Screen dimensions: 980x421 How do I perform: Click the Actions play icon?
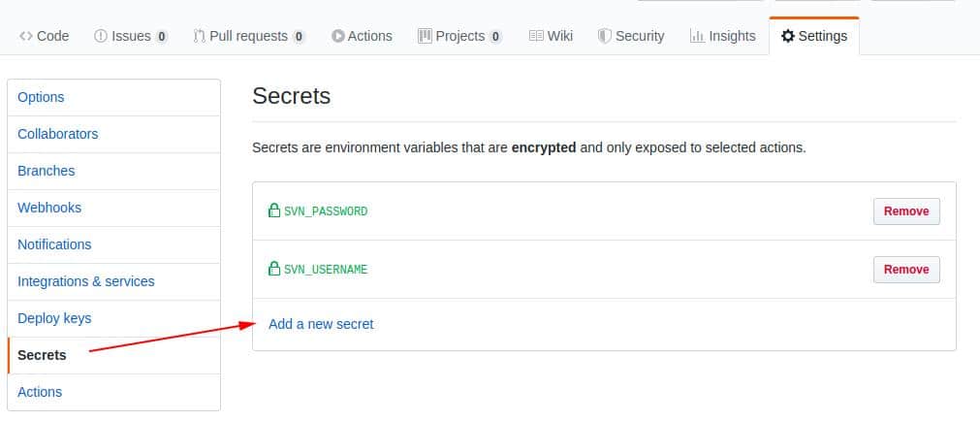tap(338, 36)
